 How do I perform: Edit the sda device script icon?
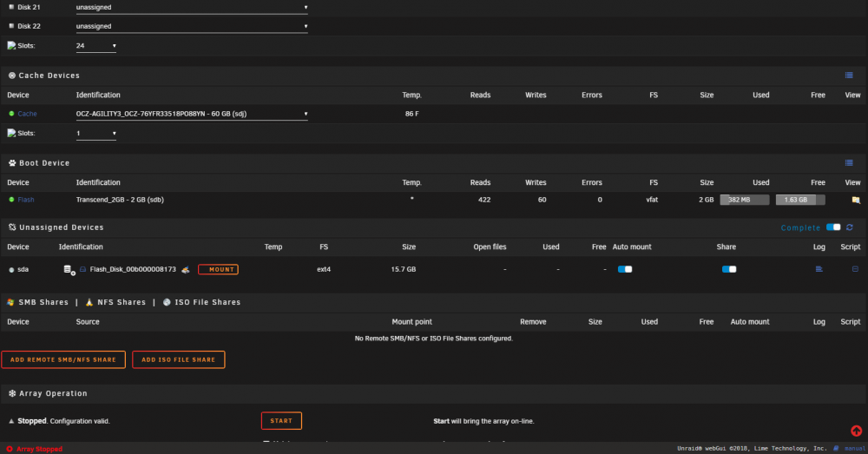[x=855, y=269]
